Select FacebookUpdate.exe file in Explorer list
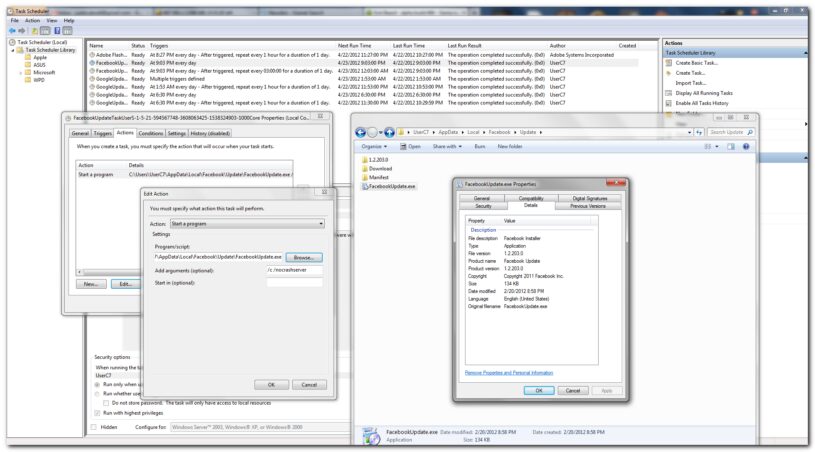 point(388,186)
